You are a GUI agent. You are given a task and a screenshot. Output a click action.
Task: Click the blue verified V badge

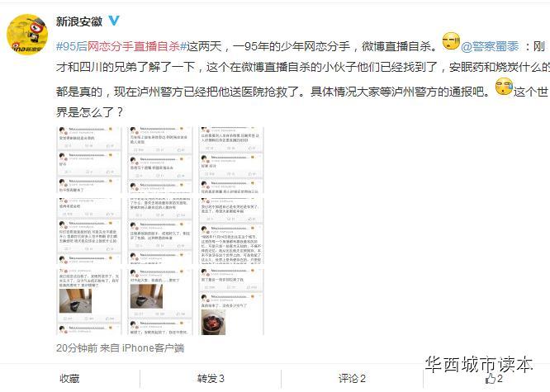coord(114,21)
